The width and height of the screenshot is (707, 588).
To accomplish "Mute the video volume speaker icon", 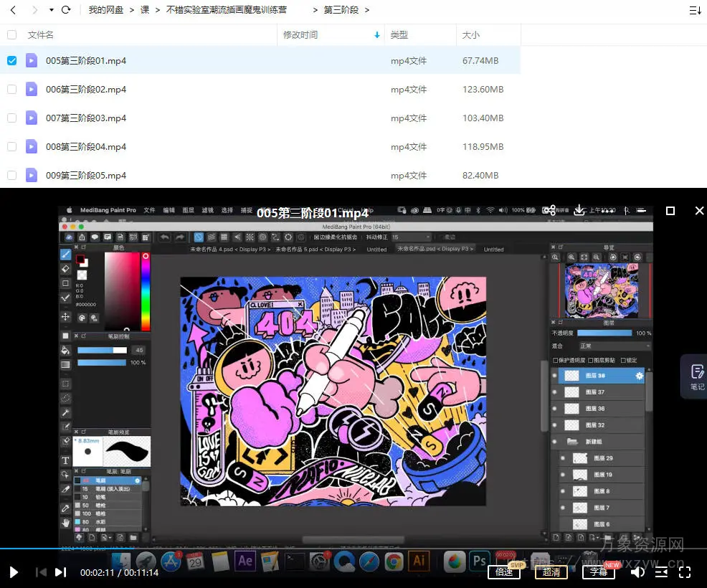I will pos(637,572).
